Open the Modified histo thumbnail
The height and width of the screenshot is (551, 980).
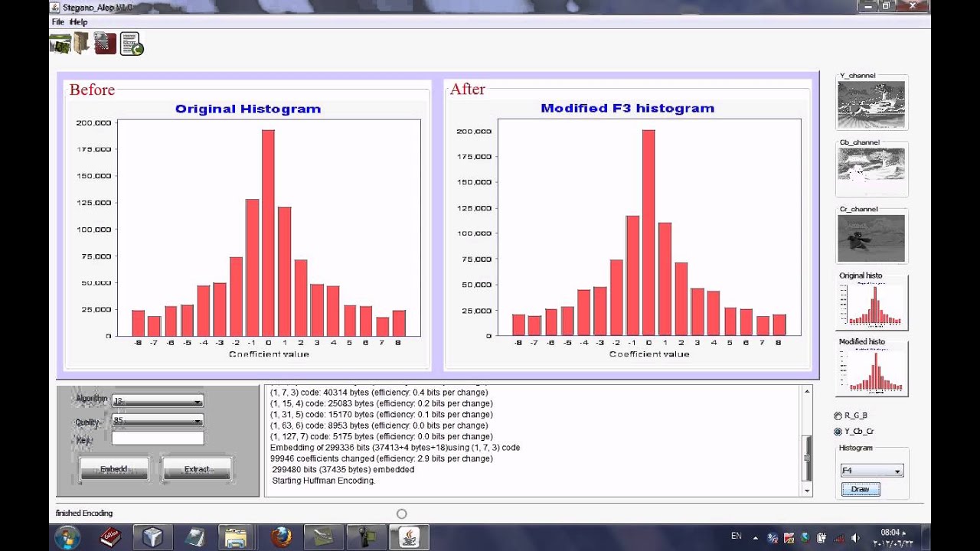[871, 370]
